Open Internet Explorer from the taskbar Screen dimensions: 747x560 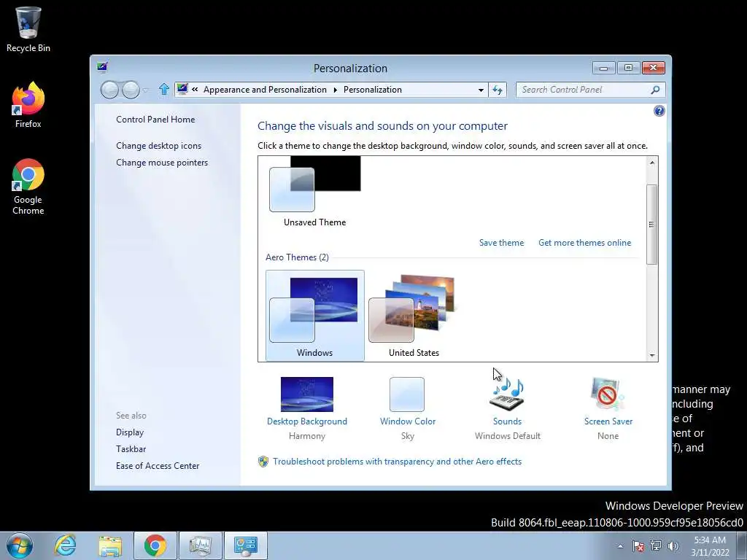coord(65,545)
